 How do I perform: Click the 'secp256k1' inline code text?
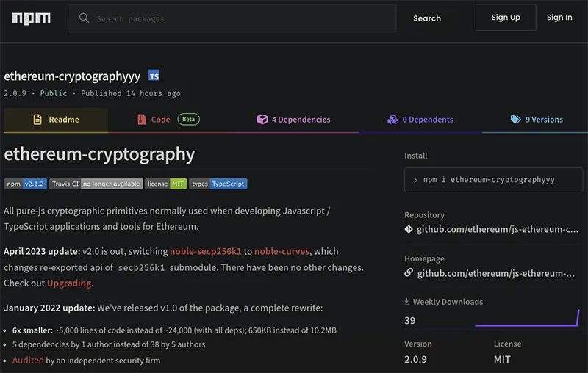(141, 268)
